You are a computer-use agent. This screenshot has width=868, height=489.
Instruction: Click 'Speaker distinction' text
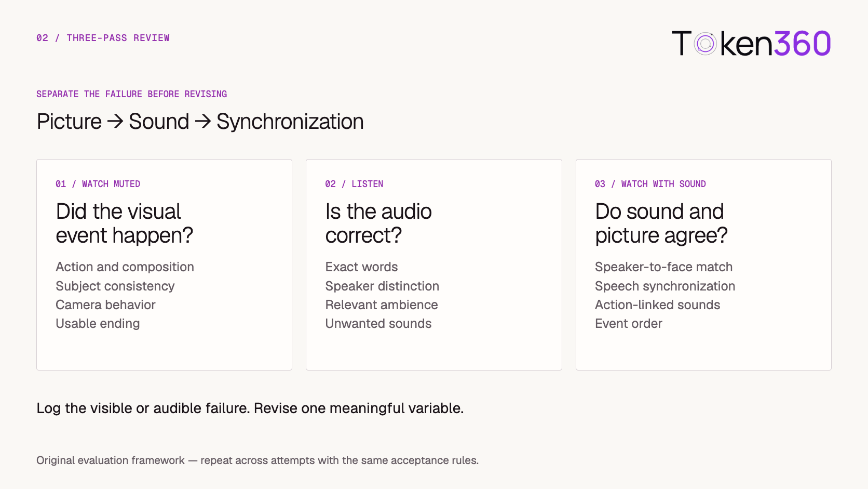coord(382,286)
